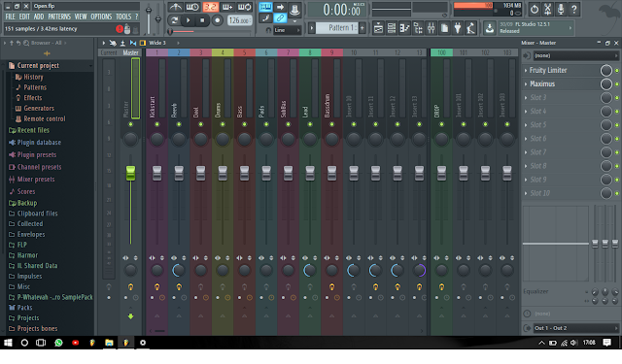
Task: Open the PATTERNS menu
Action: (x=59, y=17)
